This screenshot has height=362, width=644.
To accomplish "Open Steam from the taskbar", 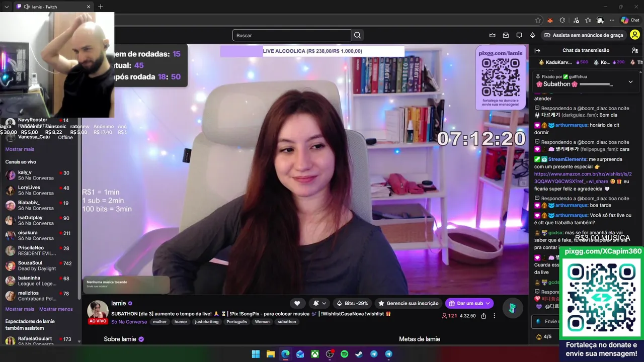I will click(x=359, y=354).
